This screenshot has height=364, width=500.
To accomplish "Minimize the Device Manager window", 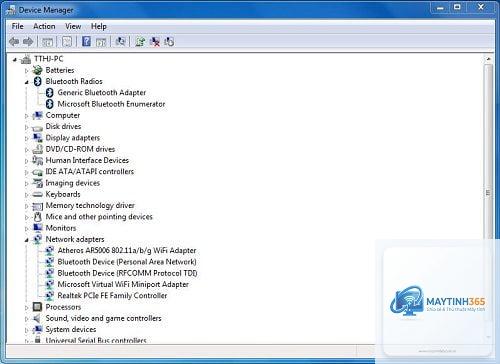I will coord(440,7).
